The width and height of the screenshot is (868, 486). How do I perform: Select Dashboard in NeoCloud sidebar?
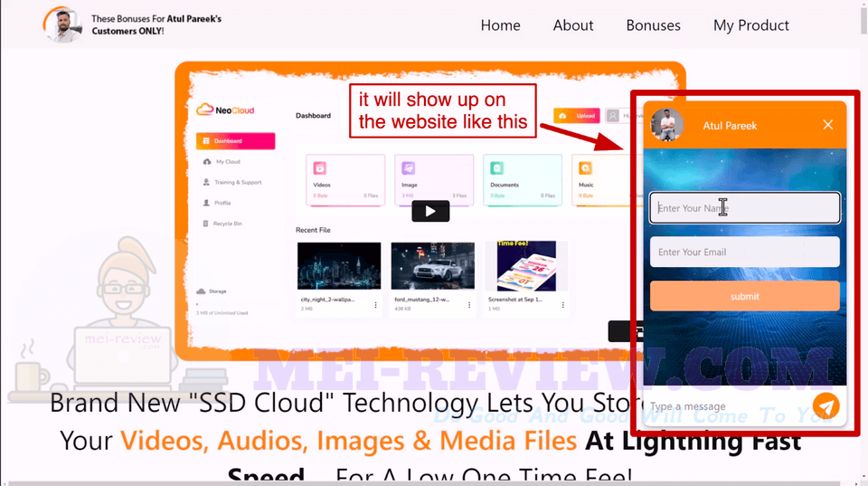click(x=235, y=141)
